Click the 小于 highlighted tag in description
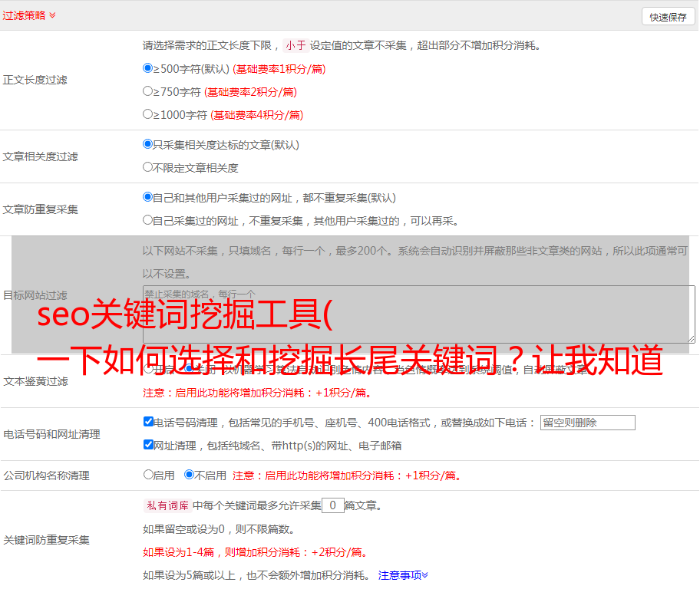The height and width of the screenshot is (589, 700). coord(296,45)
